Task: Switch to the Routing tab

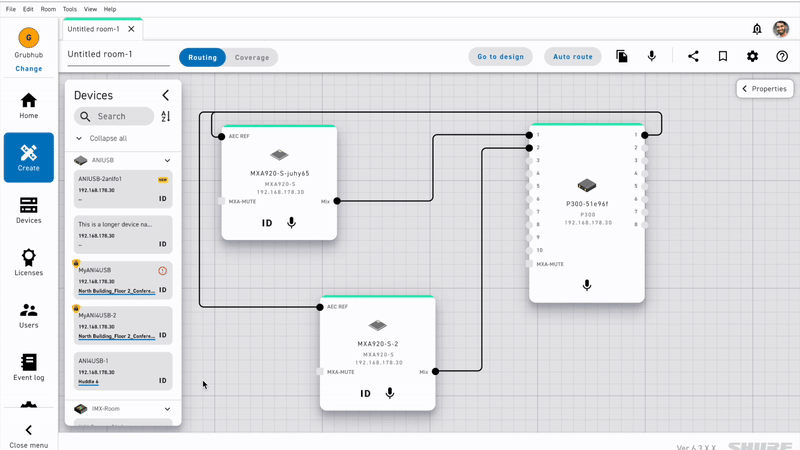Action: pos(203,58)
